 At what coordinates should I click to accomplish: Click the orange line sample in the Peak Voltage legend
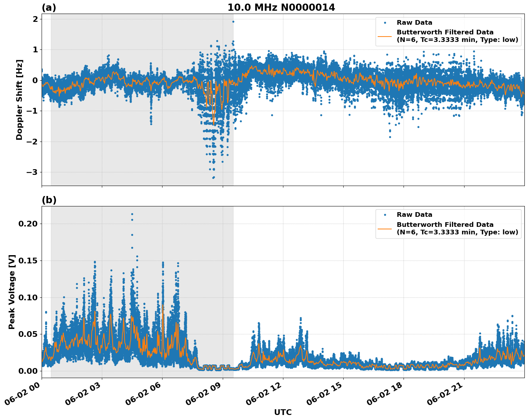click(x=385, y=228)
